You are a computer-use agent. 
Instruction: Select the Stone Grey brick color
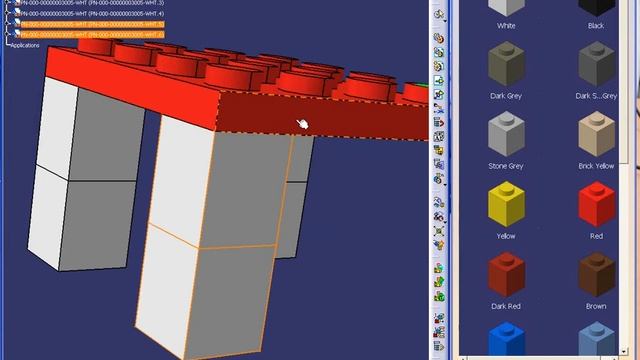pyautogui.click(x=506, y=133)
